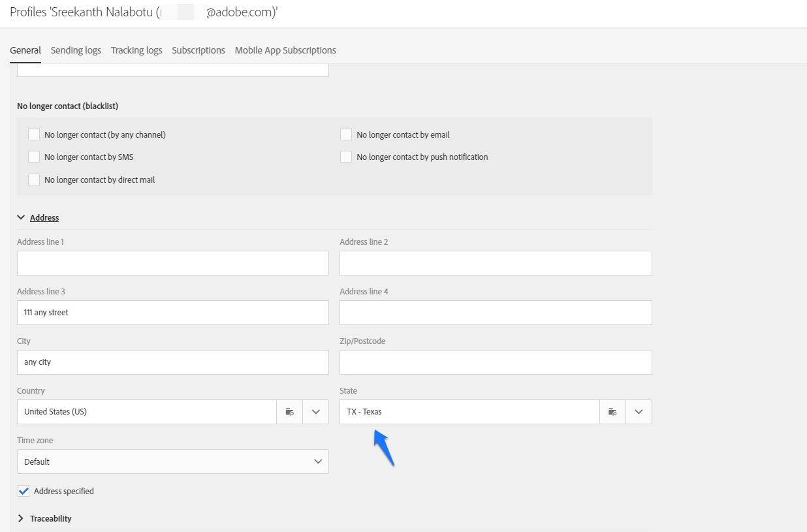The height and width of the screenshot is (532, 807).
Task: Click the Zip/Postcode input field
Action: click(x=496, y=362)
